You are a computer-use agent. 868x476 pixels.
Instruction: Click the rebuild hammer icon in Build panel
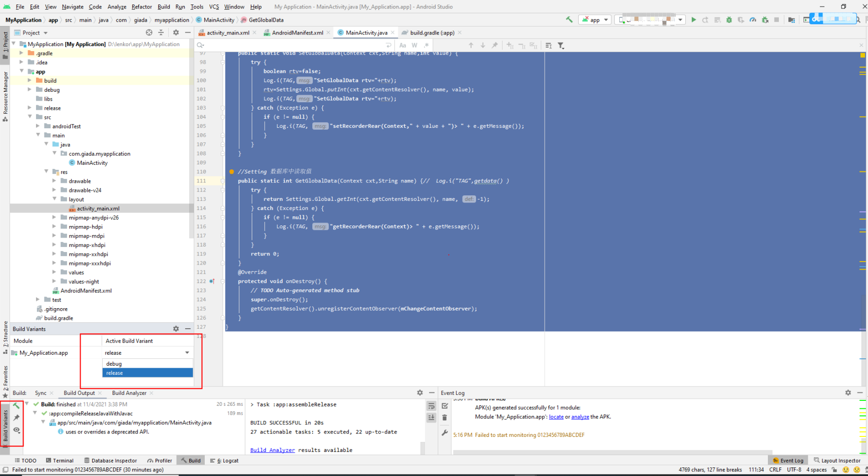pos(17,405)
